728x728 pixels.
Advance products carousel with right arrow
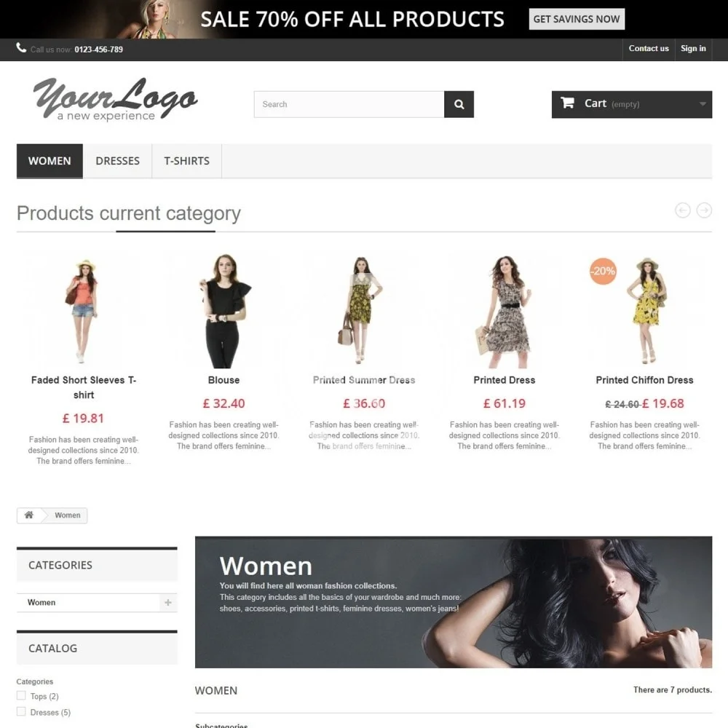click(704, 210)
